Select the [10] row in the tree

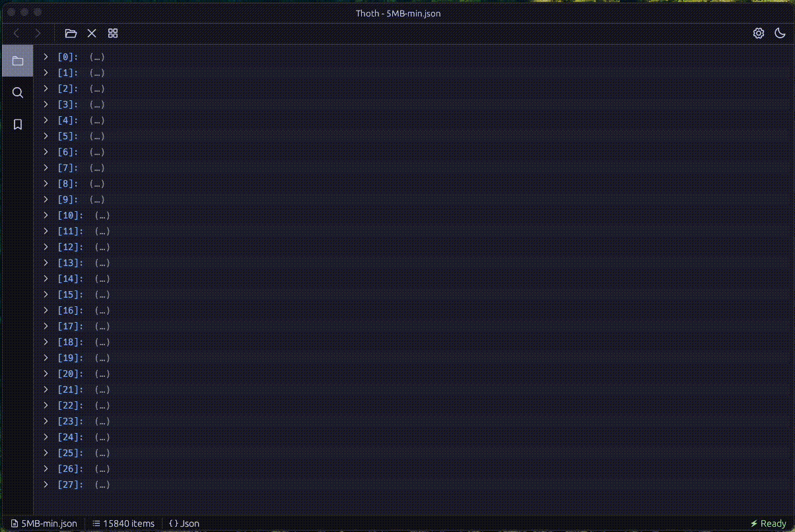(70, 215)
